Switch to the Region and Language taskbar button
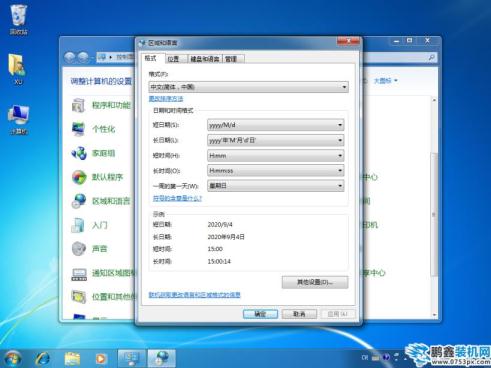The width and height of the screenshot is (491, 368). pyautogui.click(x=161, y=359)
